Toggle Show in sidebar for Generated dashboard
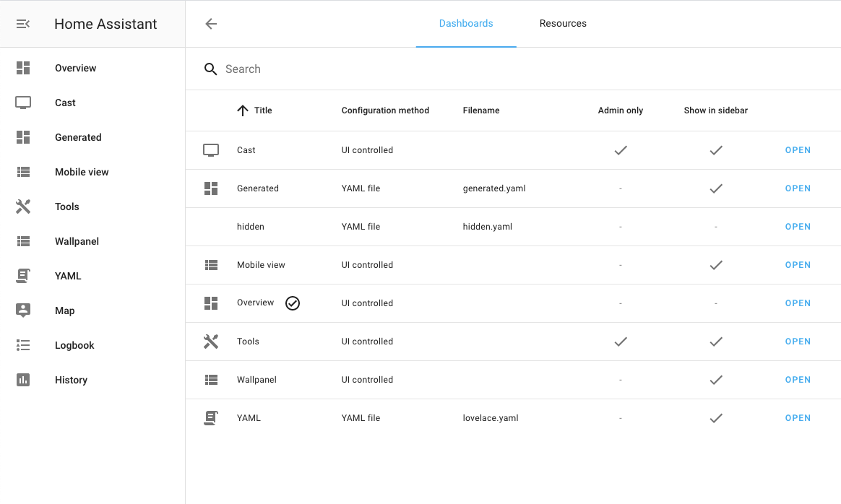The image size is (841, 504). [716, 188]
